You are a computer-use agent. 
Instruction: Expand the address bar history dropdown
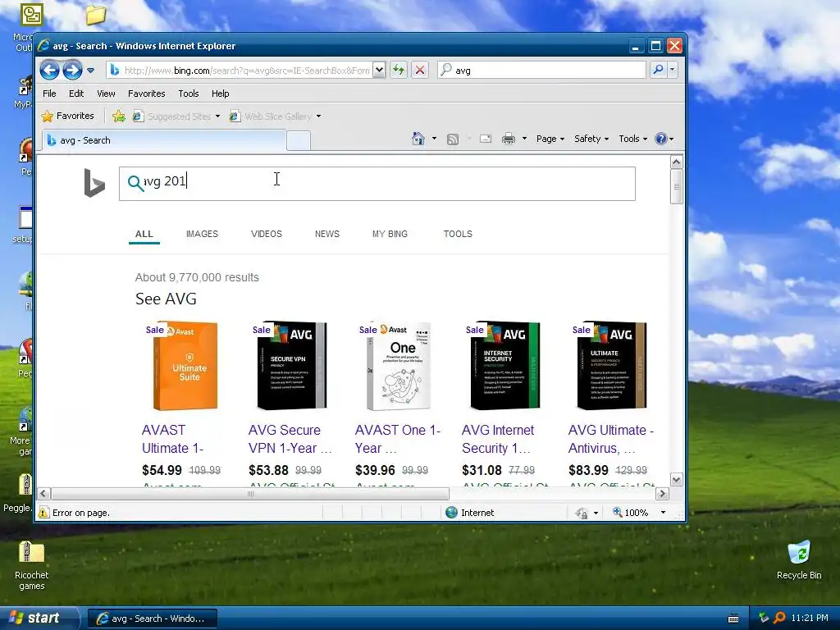pos(379,71)
